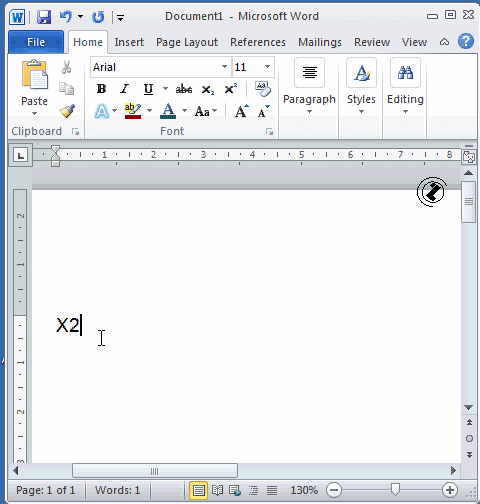Click the Redo/Repeat icon
This screenshot has width=480, height=504.
coord(98,17)
